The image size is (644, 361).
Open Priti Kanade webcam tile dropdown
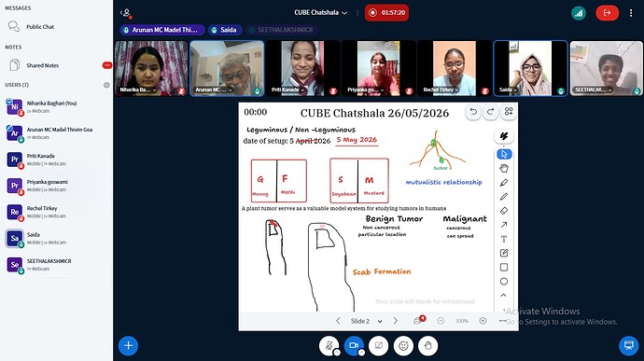click(x=287, y=90)
